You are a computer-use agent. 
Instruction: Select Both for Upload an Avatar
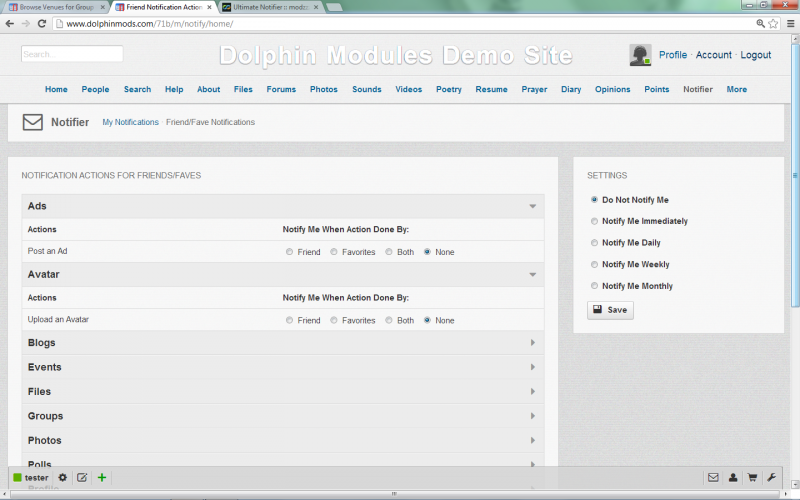(389, 321)
